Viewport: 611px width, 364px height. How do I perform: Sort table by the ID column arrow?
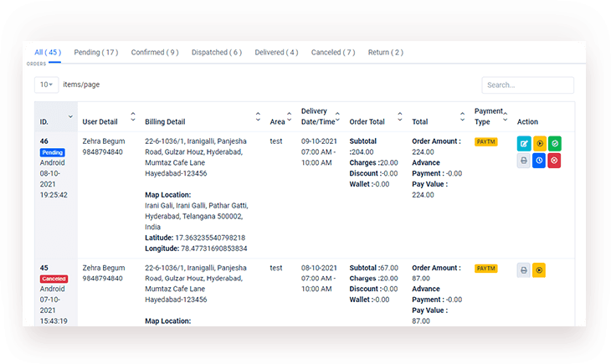pyautogui.click(x=70, y=116)
